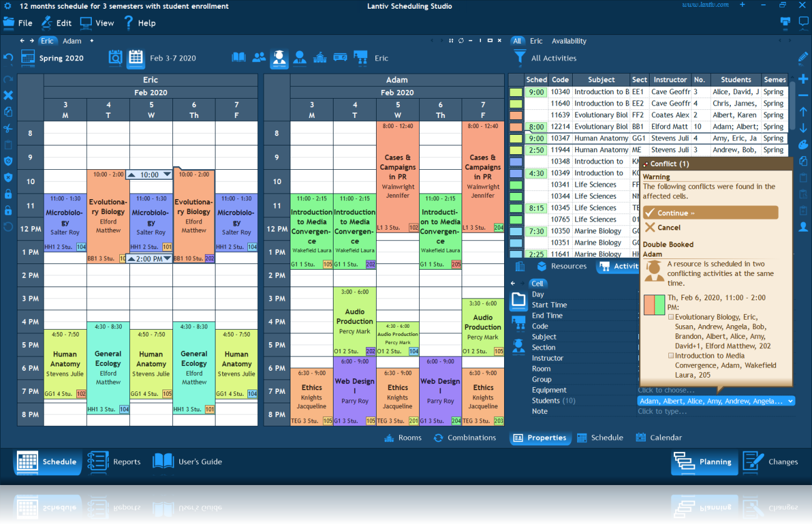The height and width of the screenshot is (525, 812).
Task: Click the blue swatch for code 10348
Action: (516, 162)
